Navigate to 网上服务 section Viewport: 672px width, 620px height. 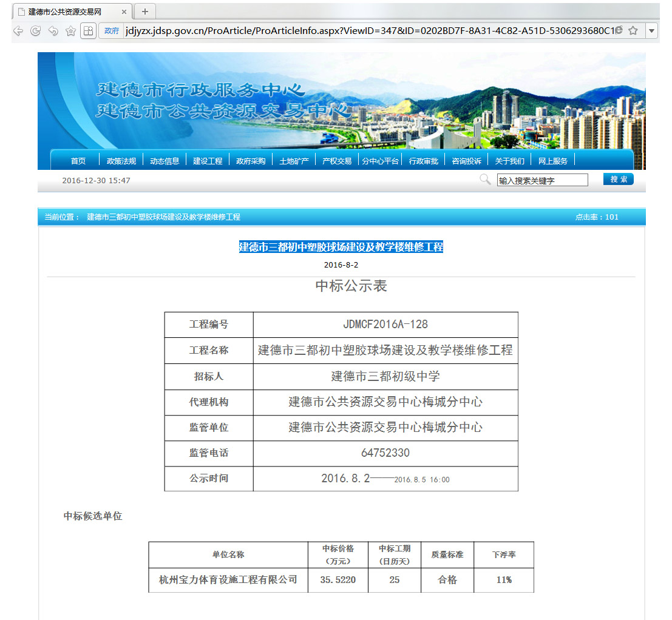tap(552, 161)
